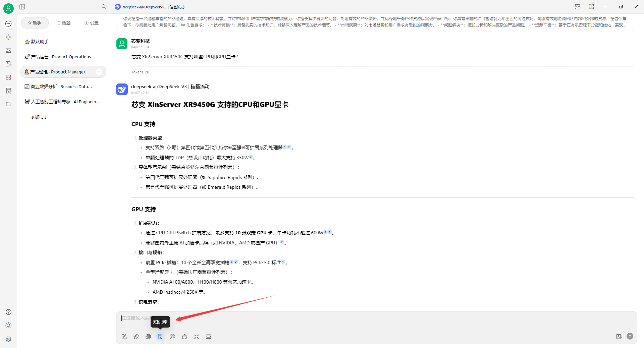This screenshot has width=644, height=348.
Task: Enable web search globe icon
Action: (148, 337)
